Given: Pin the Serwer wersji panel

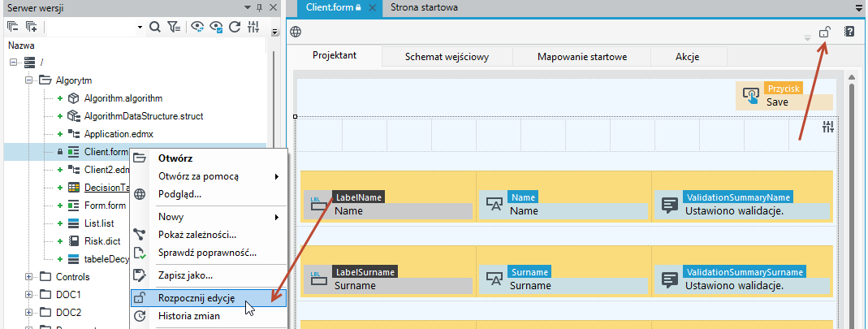Looking at the screenshot, I should (260, 7).
